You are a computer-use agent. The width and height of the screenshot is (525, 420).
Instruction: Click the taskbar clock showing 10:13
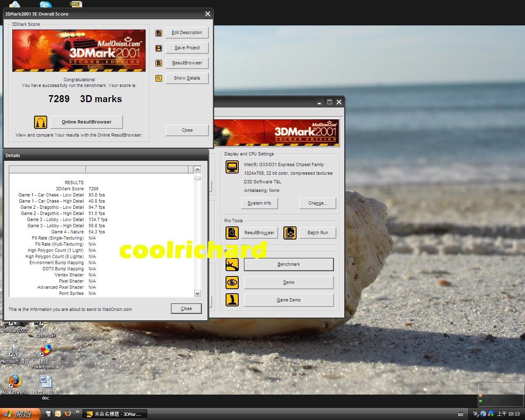click(508, 414)
